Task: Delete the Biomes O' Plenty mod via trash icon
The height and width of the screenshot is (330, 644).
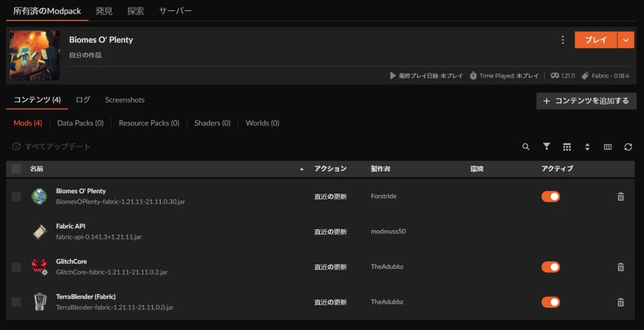Action: [x=620, y=197]
